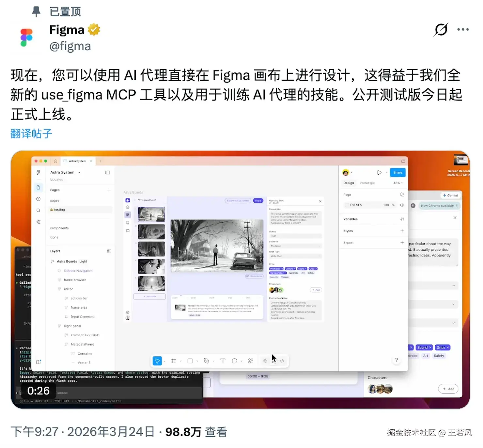Open the Figma main menu logo icon

tap(38, 172)
